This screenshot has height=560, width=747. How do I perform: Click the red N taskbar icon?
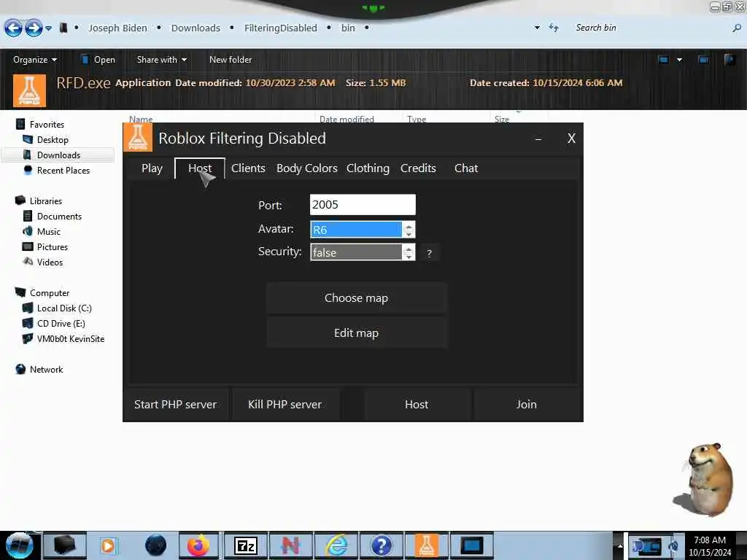click(290, 545)
